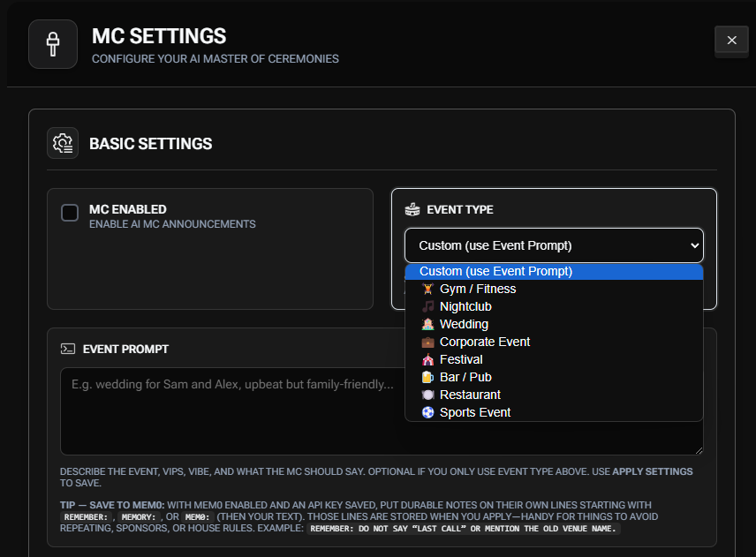Collapse the Event Type dropdown

[x=554, y=245]
